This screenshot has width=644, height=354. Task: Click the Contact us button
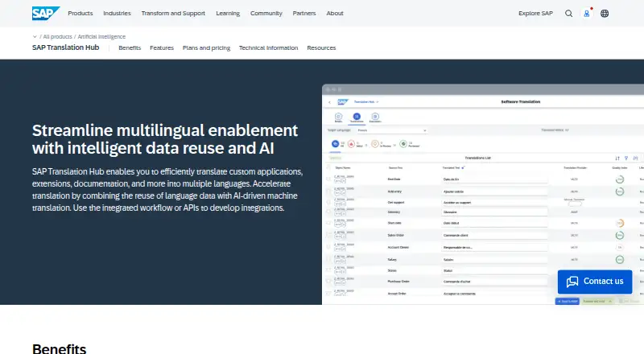[595, 282]
